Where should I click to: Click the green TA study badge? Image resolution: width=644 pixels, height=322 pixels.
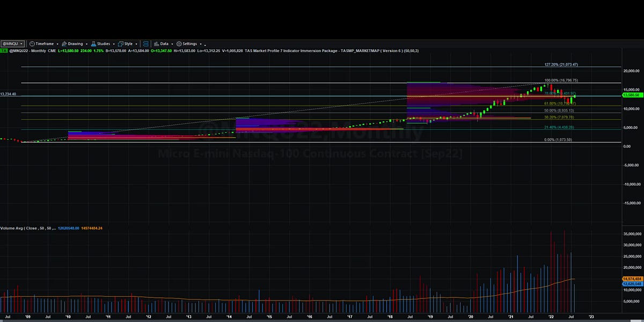(3, 50)
